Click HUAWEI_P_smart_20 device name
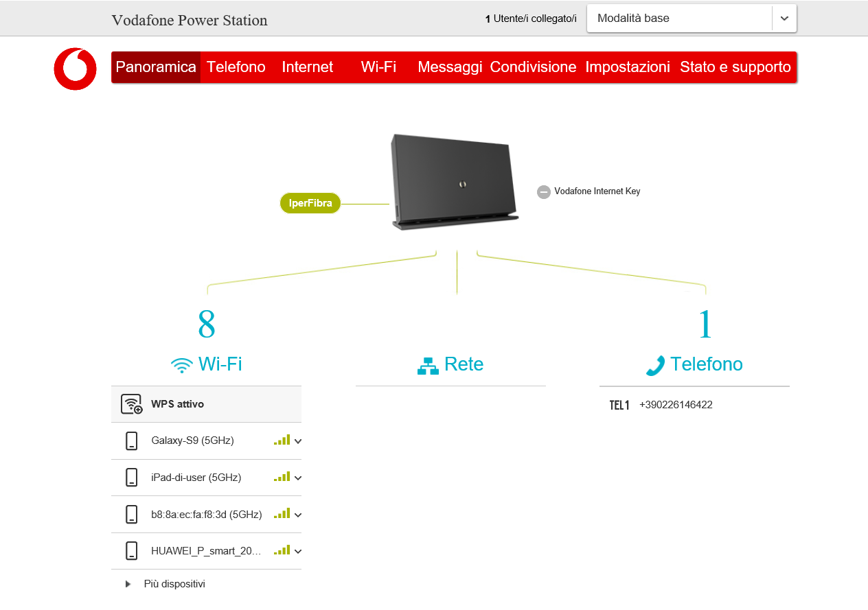The image size is (868, 610). pyautogui.click(x=207, y=551)
